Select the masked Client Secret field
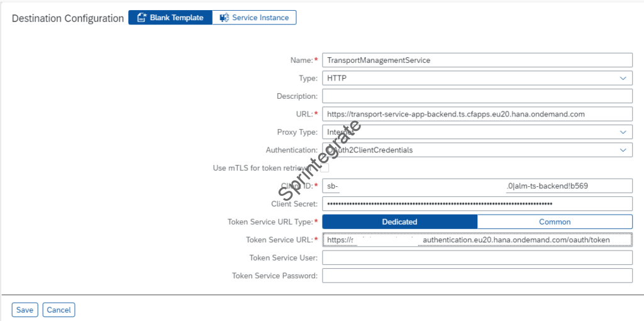644x321 pixels. click(x=476, y=204)
